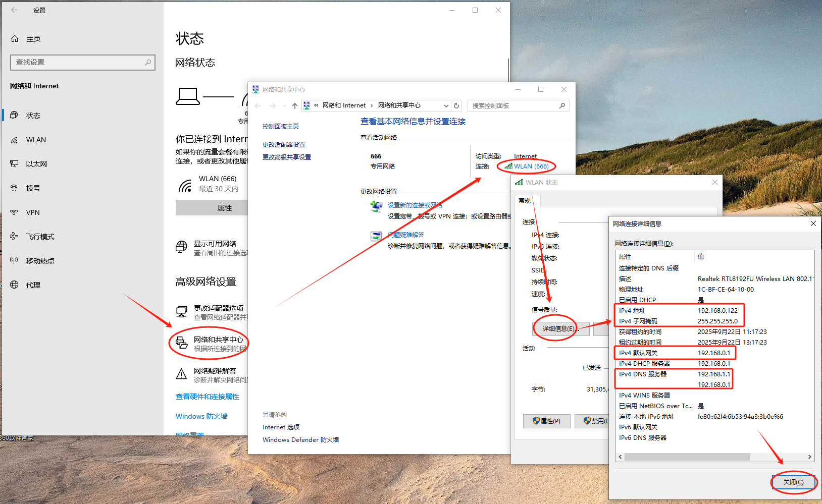Click the 更改适配器设置 link
Image resolution: width=822 pixels, height=504 pixels.
click(x=284, y=145)
